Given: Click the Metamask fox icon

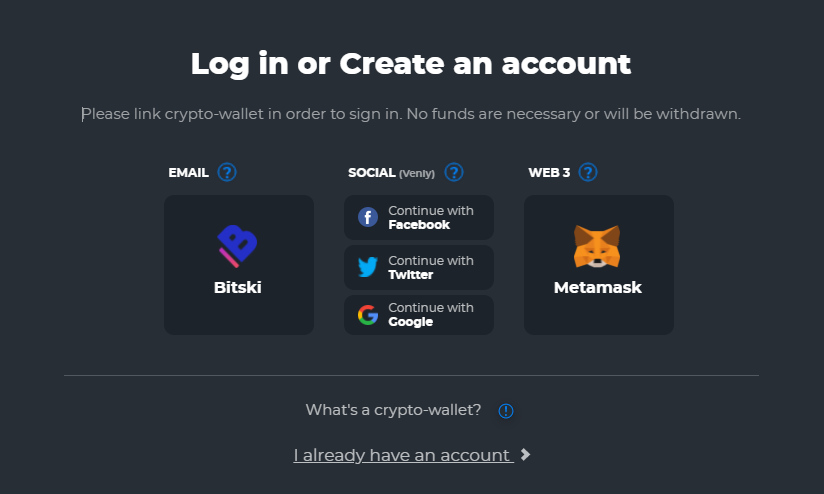Looking at the screenshot, I should [597, 247].
